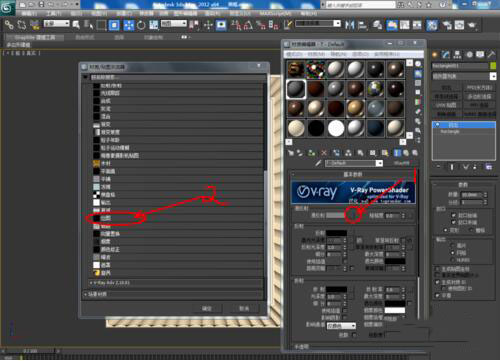Expand the 场景材质 rollout in browser
The width and height of the screenshot is (500, 361).
coord(173,294)
